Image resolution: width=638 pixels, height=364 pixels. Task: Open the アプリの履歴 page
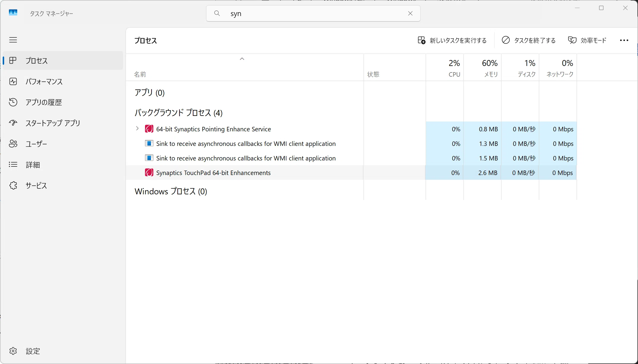(x=63, y=102)
